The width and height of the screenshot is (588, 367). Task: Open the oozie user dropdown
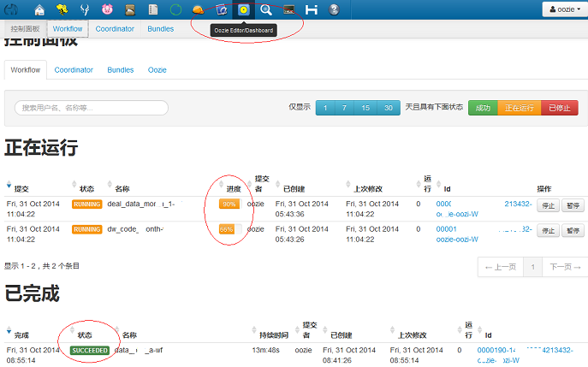tap(565, 9)
